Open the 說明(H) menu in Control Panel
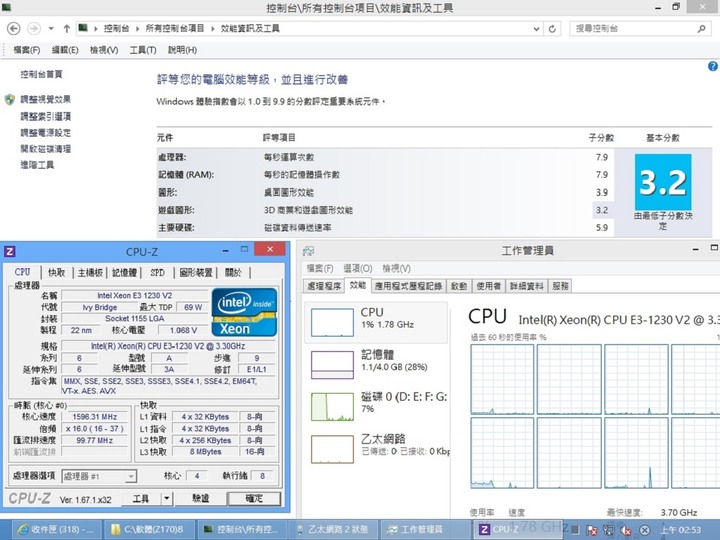Screen dimensions: 720x540 pyautogui.click(x=182, y=50)
